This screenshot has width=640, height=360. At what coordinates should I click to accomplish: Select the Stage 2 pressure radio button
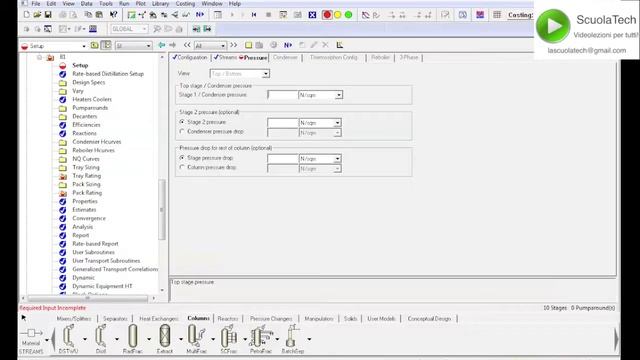182,122
